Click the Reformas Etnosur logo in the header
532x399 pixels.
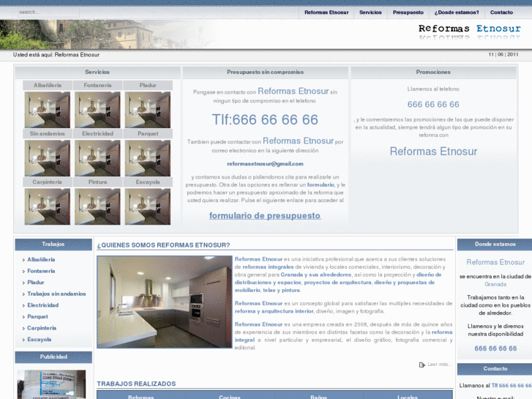[x=469, y=31]
